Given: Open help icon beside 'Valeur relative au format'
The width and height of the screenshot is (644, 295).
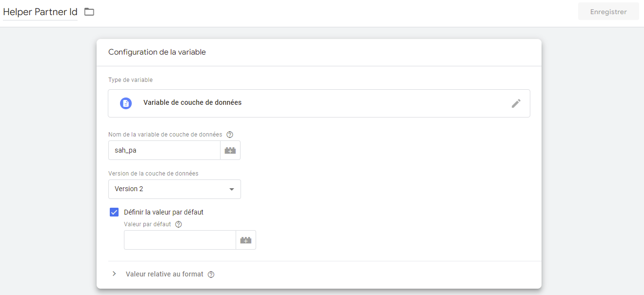Looking at the screenshot, I should coord(211,275).
